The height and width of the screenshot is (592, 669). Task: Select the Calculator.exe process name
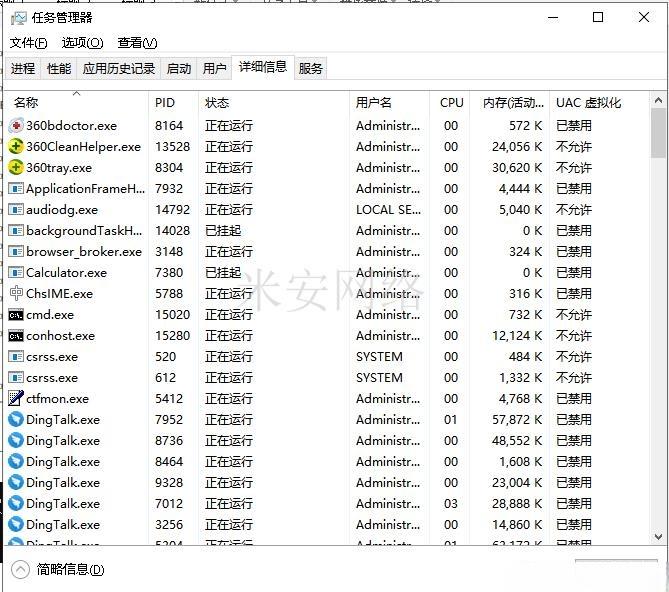(x=67, y=273)
